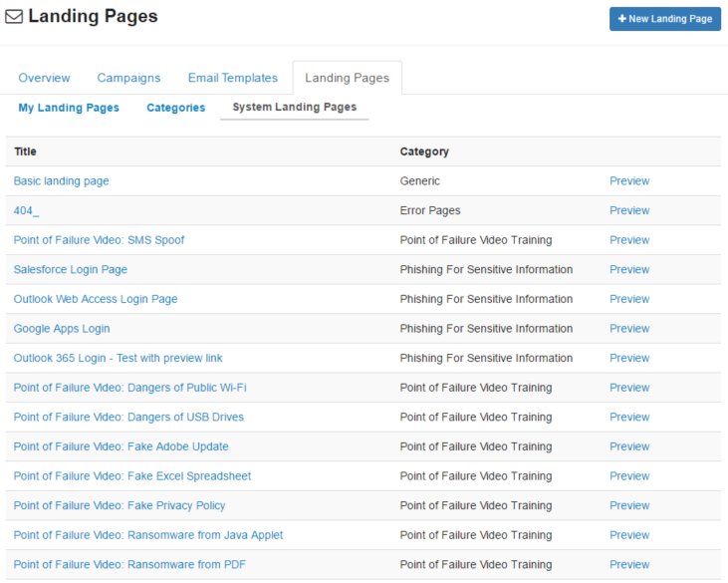
Task: Click the Landing Pages page heading
Action: click(x=93, y=16)
